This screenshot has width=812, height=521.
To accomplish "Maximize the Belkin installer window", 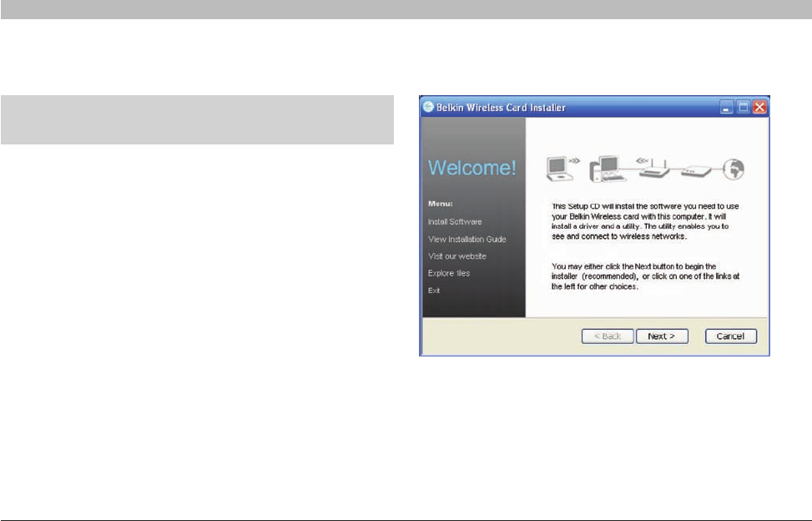I will [743, 107].
